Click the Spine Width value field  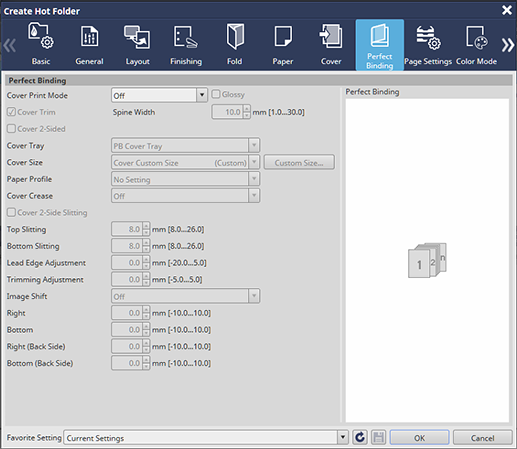[228, 112]
